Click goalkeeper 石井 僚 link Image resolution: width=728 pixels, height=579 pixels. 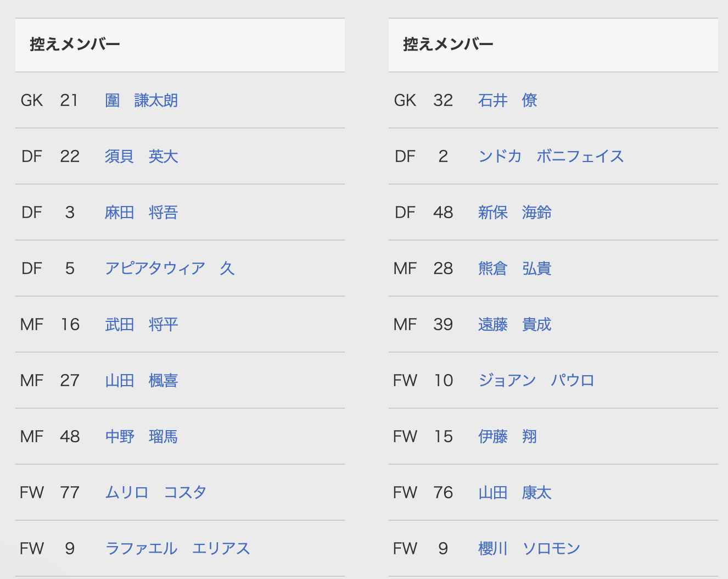pyautogui.click(x=508, y=101)
